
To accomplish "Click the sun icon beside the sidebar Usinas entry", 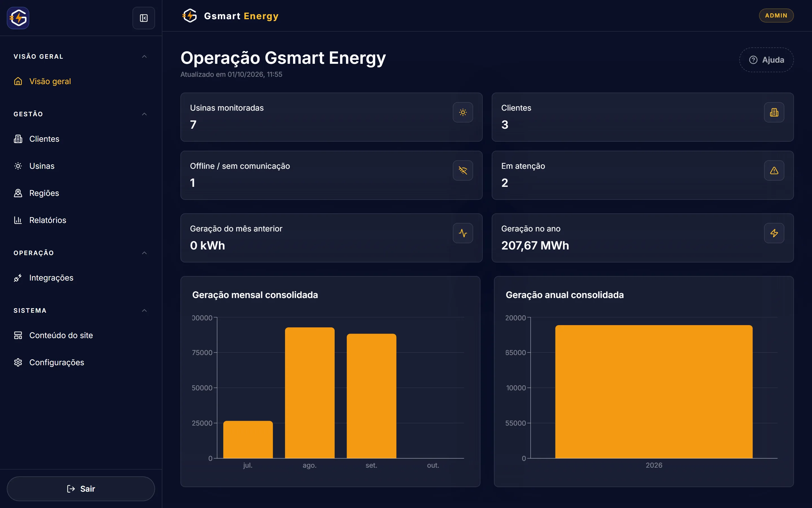I will pyautogui.click(x=18, y=166).
